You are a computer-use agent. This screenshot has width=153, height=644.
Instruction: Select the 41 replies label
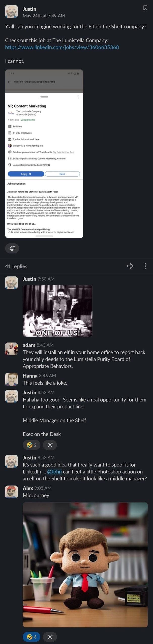pos(16,266)
